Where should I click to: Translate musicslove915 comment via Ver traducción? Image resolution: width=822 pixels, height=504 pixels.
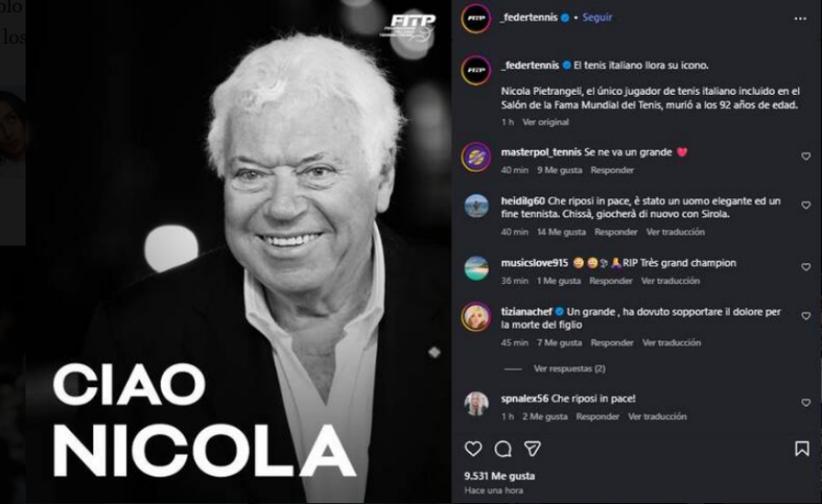tap(670, 281)
